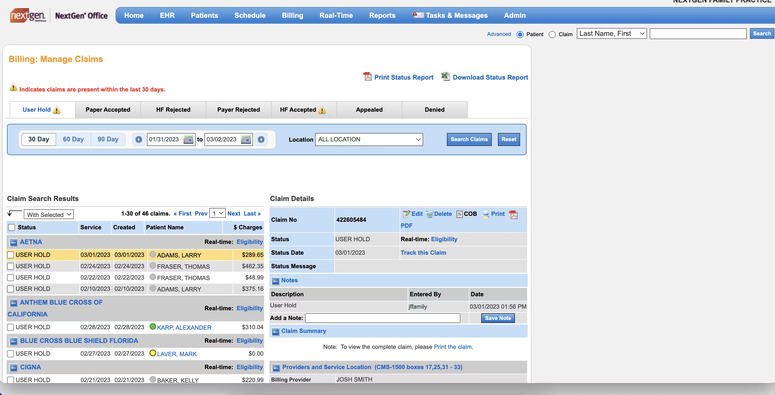Screen dimensions: 775x395
Task: Open the page number dropdown
Action: coord(217,213)
